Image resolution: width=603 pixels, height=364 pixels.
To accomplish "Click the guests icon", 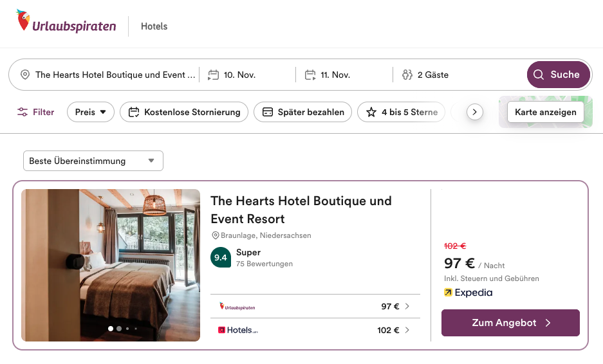I will tap(407, 75).
